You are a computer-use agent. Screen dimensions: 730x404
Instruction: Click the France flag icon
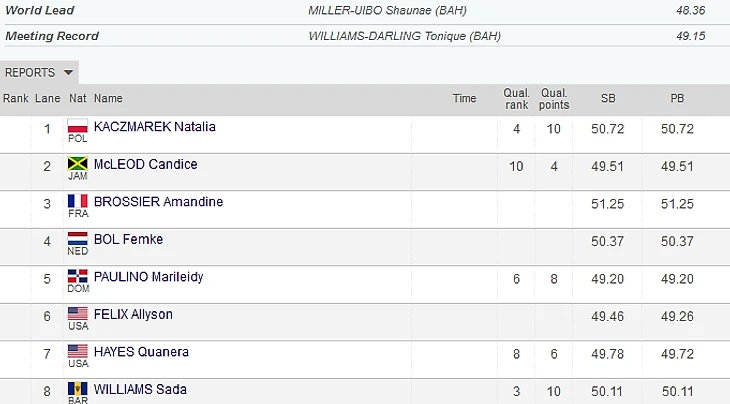[78, 201]
